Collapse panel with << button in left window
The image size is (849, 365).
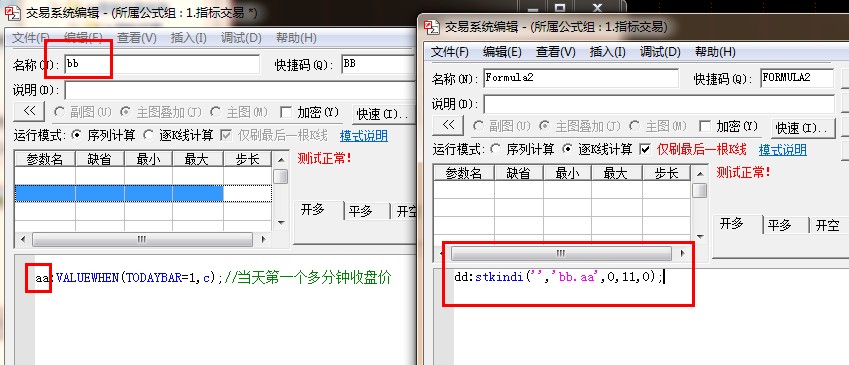tap(30, 111)
